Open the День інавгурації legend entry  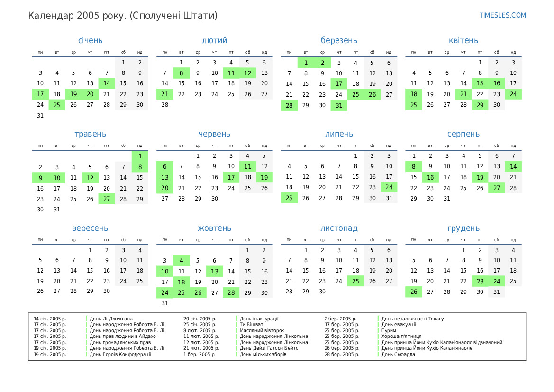coord(259,319)
